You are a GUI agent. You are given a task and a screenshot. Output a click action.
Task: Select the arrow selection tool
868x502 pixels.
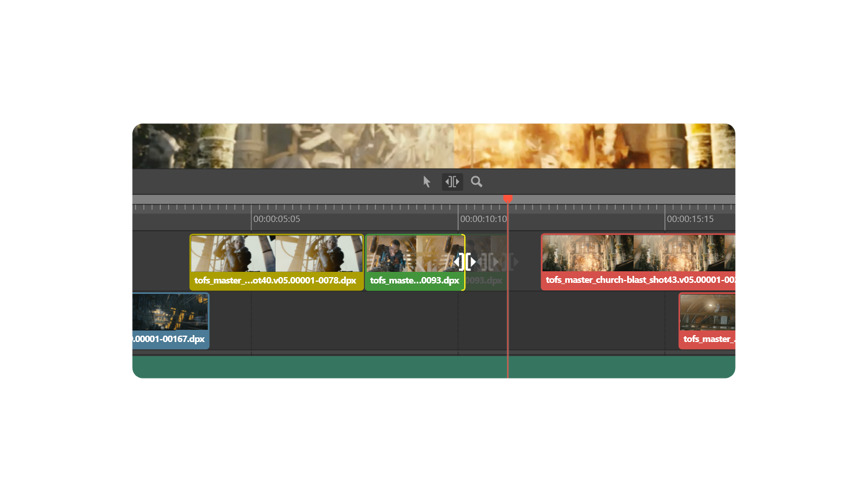click(426, 182)
